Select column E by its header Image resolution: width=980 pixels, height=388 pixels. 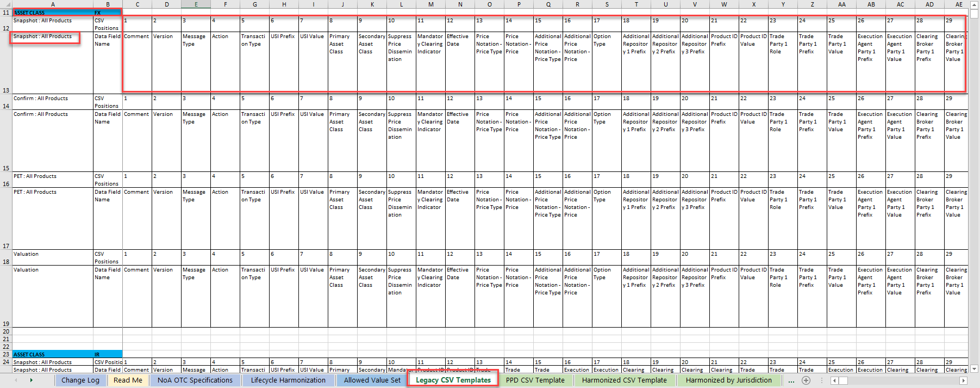tap(196, 4)
